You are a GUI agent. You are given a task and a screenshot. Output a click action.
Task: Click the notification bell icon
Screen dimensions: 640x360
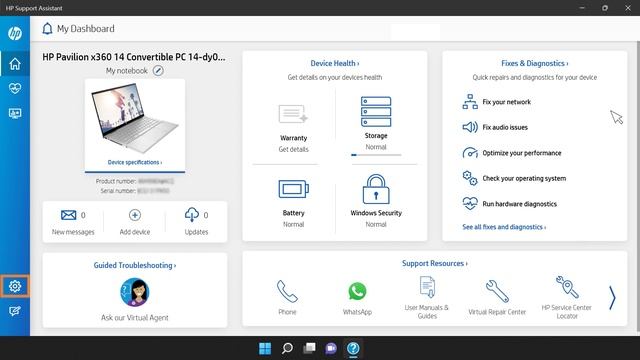click(x=47, y=29)
